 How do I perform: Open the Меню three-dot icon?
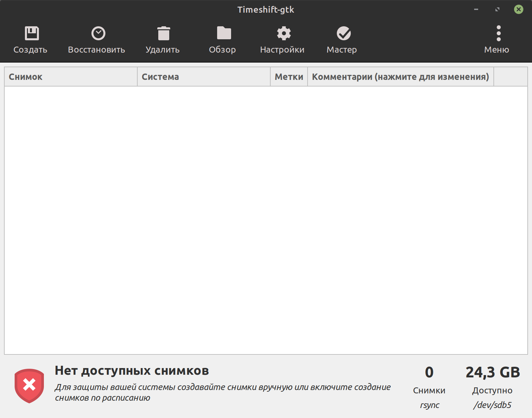coord(498,33)
